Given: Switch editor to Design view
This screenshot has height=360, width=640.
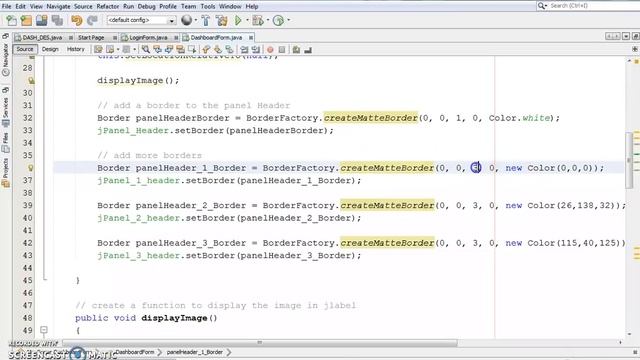Looking at the screenshot, I should 50,49.
